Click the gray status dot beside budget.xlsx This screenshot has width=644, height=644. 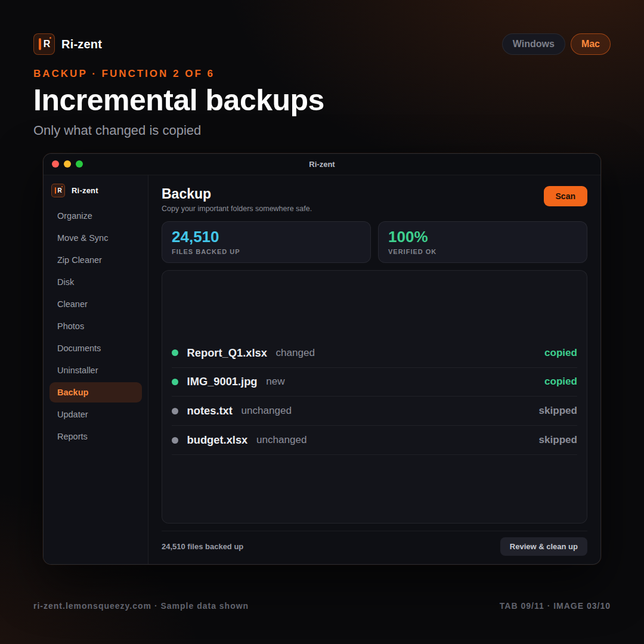coord(175,441)
